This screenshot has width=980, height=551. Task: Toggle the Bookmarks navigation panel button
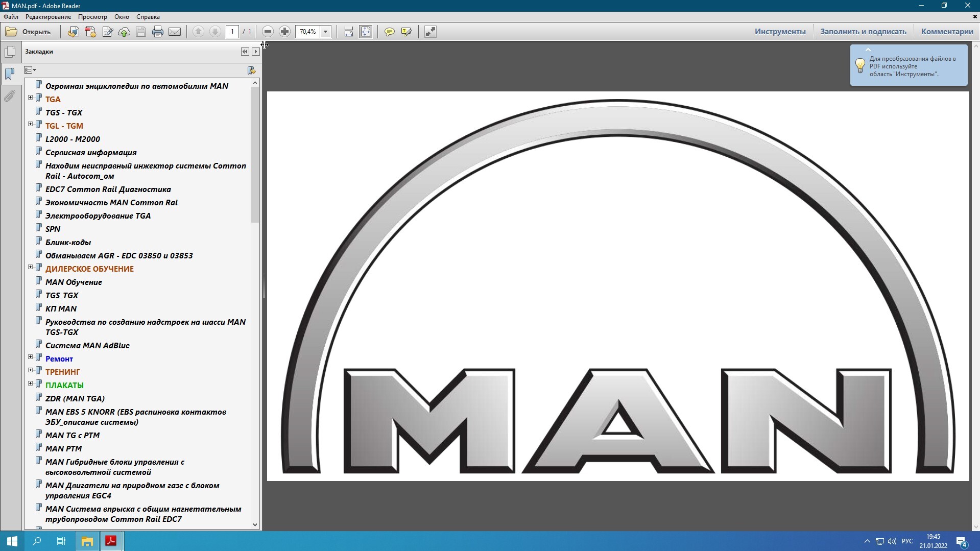[10, 74]
